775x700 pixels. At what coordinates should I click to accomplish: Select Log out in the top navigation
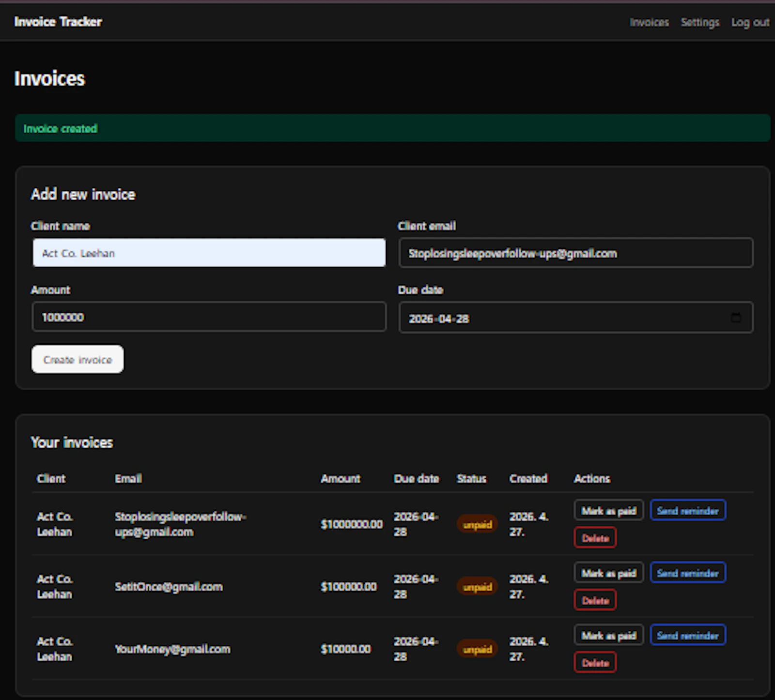coord(750,22)
